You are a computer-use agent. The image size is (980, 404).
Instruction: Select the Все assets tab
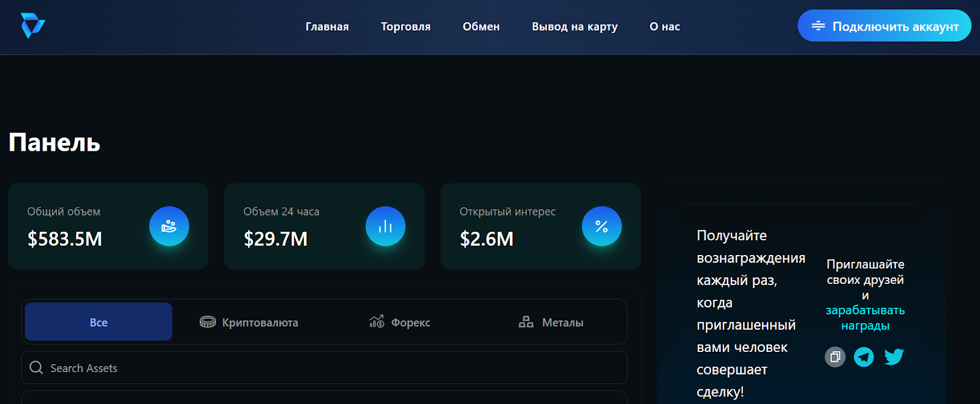point(99,322)
